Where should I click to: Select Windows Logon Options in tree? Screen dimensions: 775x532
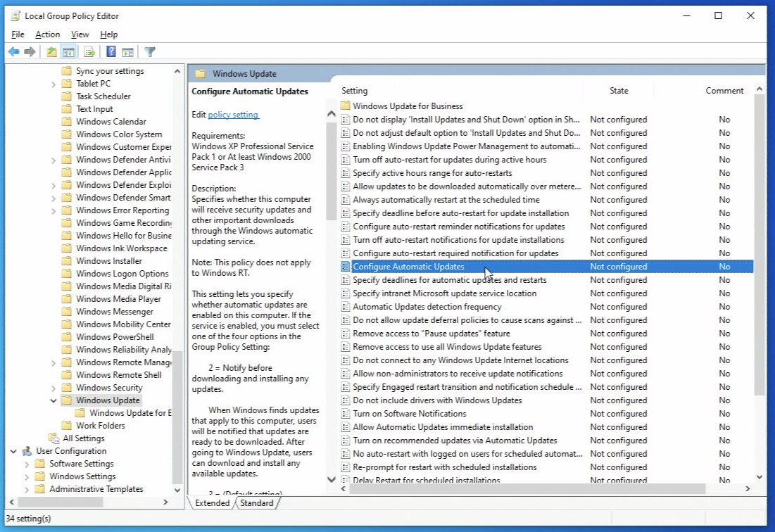[122, 274]
